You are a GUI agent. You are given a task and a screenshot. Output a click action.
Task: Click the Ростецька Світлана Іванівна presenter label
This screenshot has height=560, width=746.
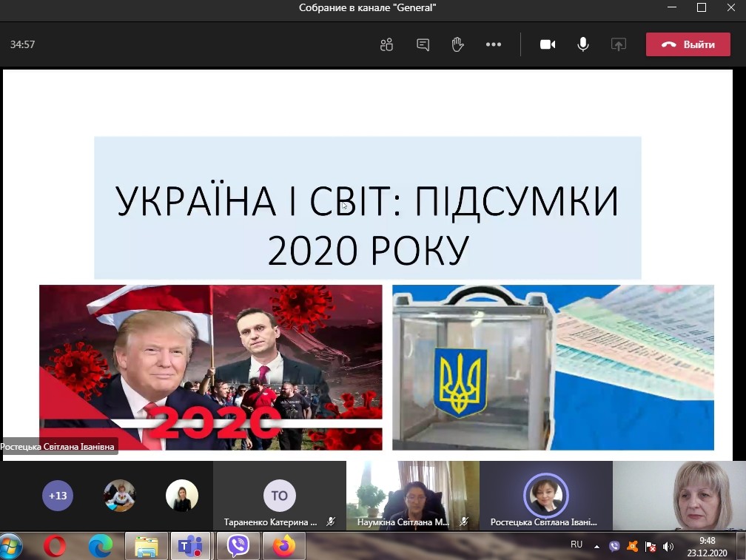click(58, 446)
